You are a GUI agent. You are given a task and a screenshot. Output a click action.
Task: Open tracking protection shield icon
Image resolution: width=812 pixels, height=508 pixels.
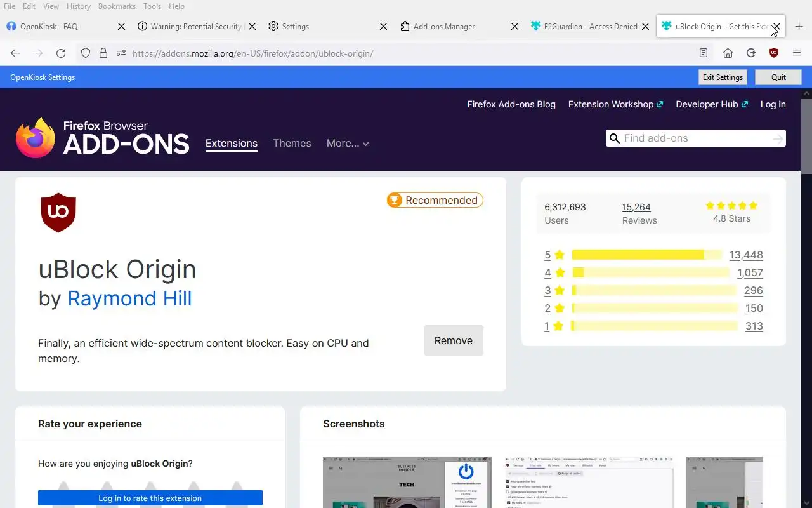pyautogui.click(x=86, y=53)
